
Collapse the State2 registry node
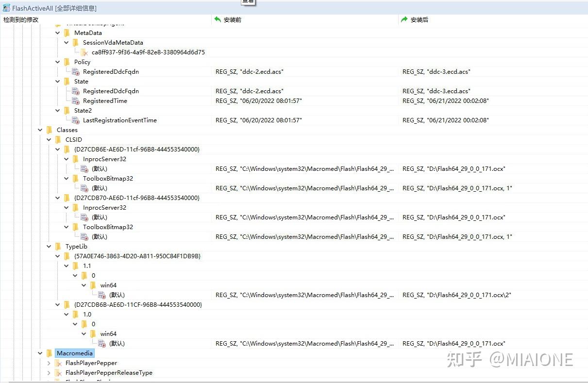click(57, 110)
